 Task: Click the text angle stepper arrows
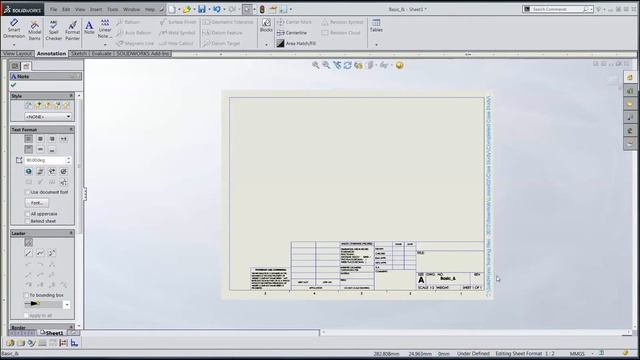click(x=69, y=160)
